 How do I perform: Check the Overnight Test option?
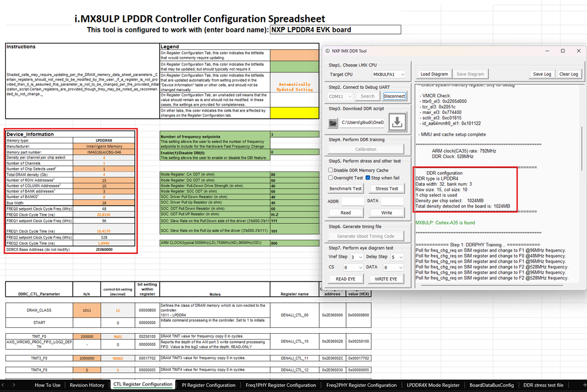(330, 177)
